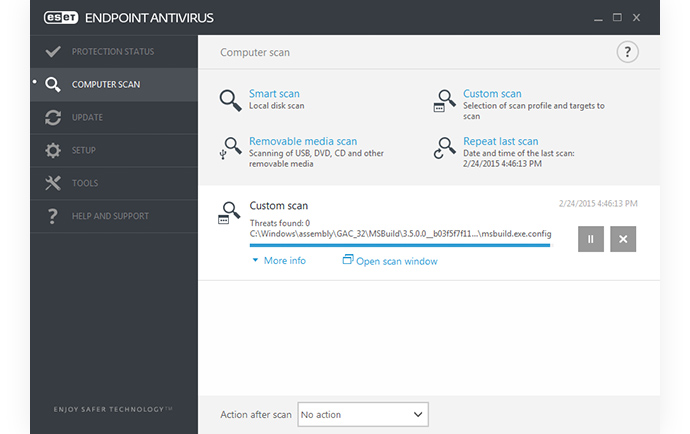Screen dimensions: 690x434
Task: Click the Help and Support question icon
Action: [x=52, y=216]
